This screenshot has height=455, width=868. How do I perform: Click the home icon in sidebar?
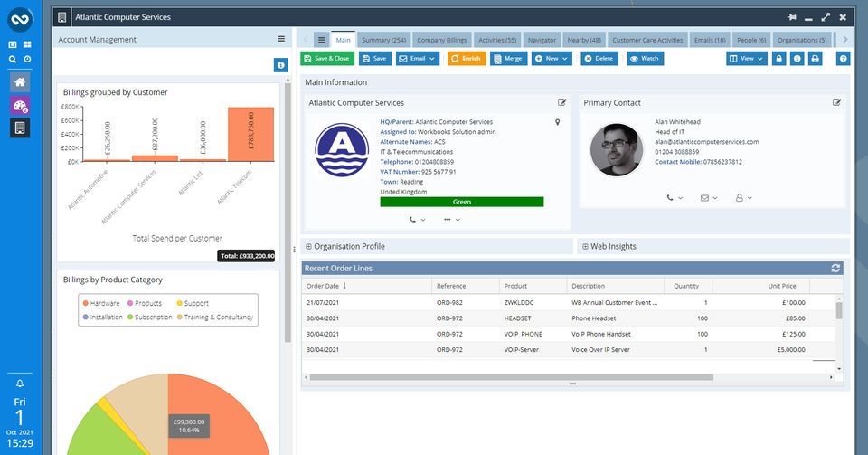click(20, 82)
